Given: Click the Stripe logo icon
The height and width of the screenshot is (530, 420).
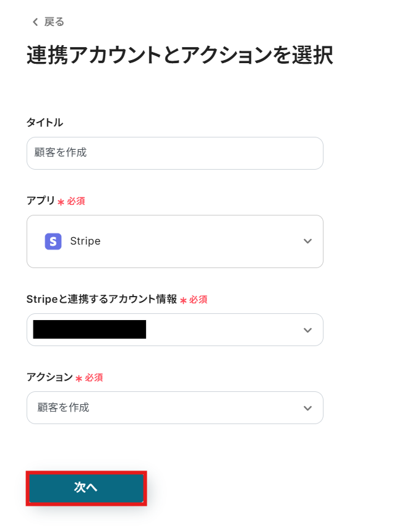Looking at the screenshot, I should (53, 241).
